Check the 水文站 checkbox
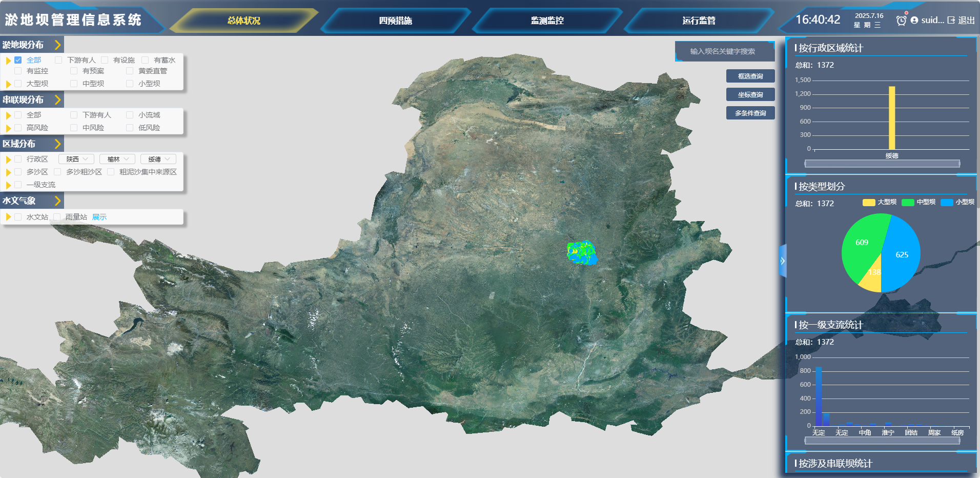 click(18, 217)
